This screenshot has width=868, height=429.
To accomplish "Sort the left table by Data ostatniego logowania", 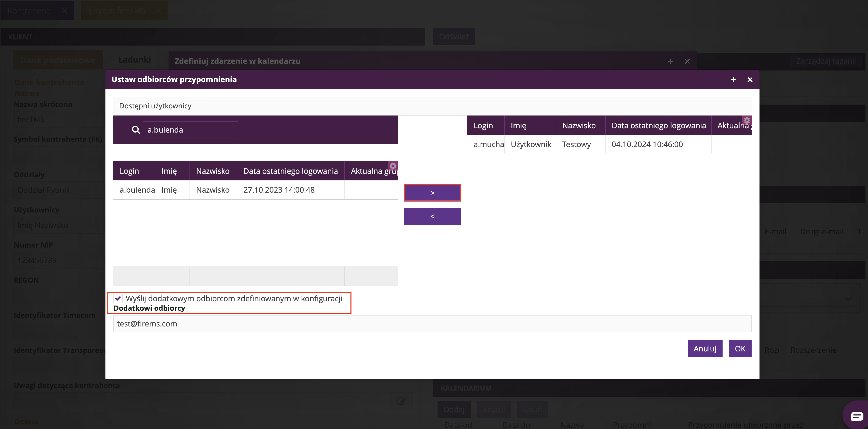I will (x=290, y=171).
